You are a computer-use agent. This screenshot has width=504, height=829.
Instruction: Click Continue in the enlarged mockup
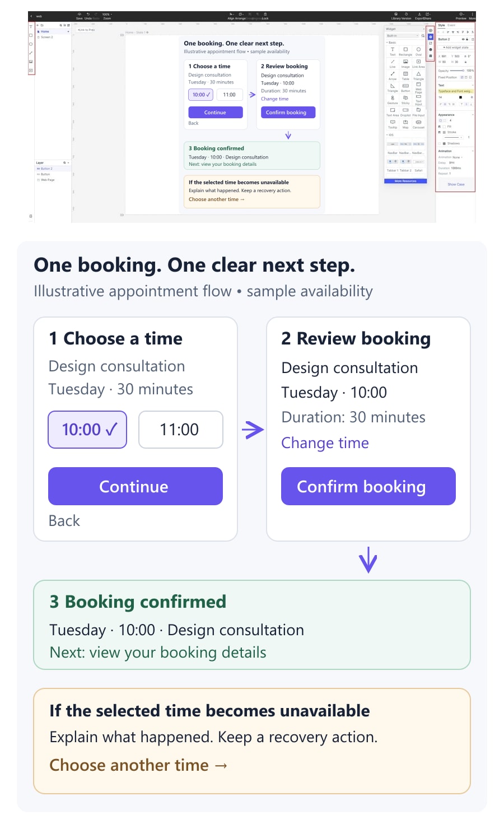(136, 486)
